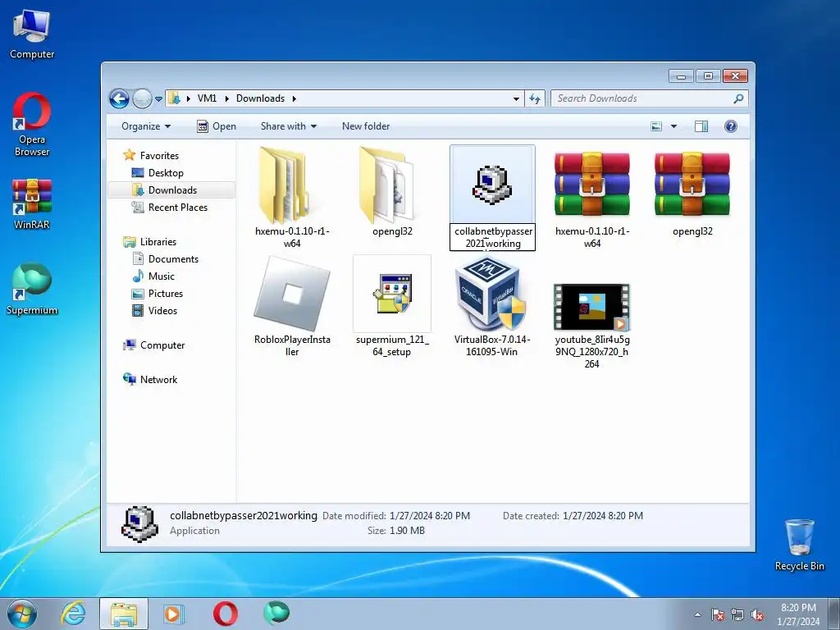Screen dimensions: 840x630
Task: Refresh the Downloads folder view
Action: coord(535,98)
